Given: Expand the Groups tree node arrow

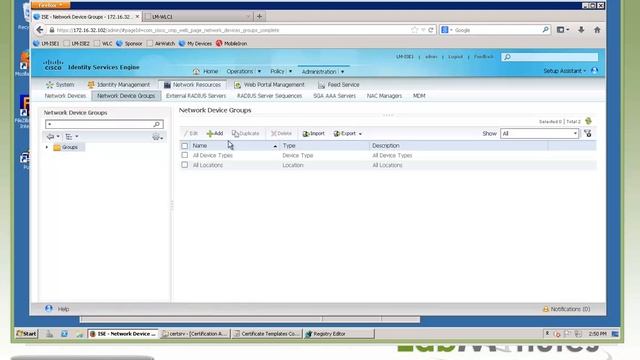Looking at the screenshot, I should 47,147.
